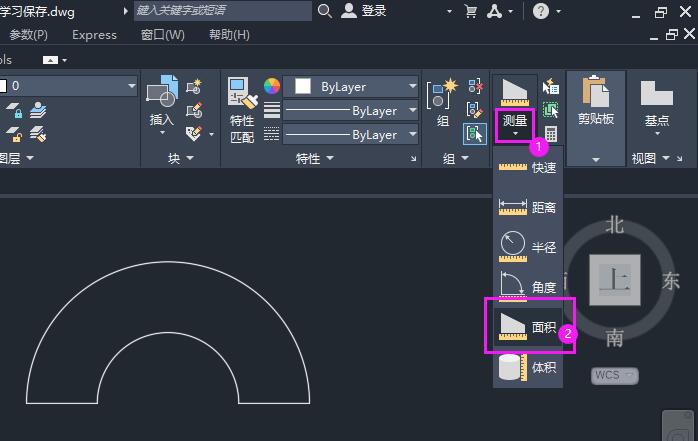
Task: Click the 插入 insert block icon
Action: 162,91
